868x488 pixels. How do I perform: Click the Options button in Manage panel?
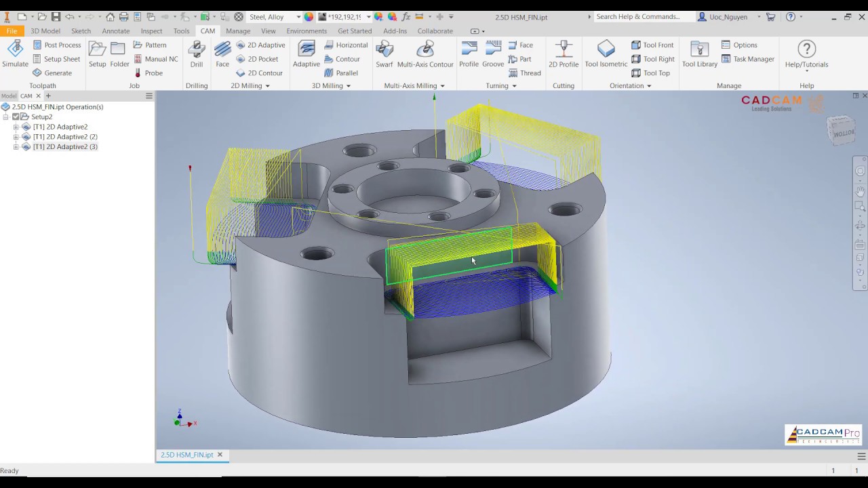[739, 45]
